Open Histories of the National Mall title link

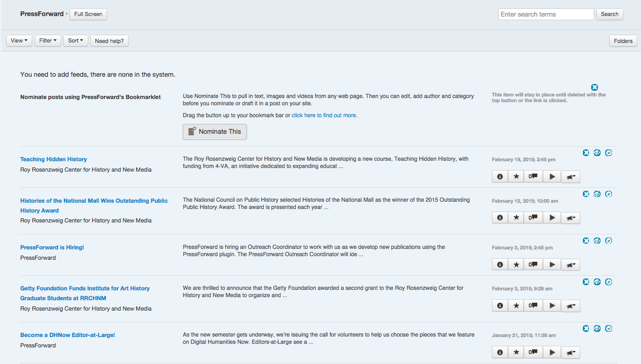(94, 205)
